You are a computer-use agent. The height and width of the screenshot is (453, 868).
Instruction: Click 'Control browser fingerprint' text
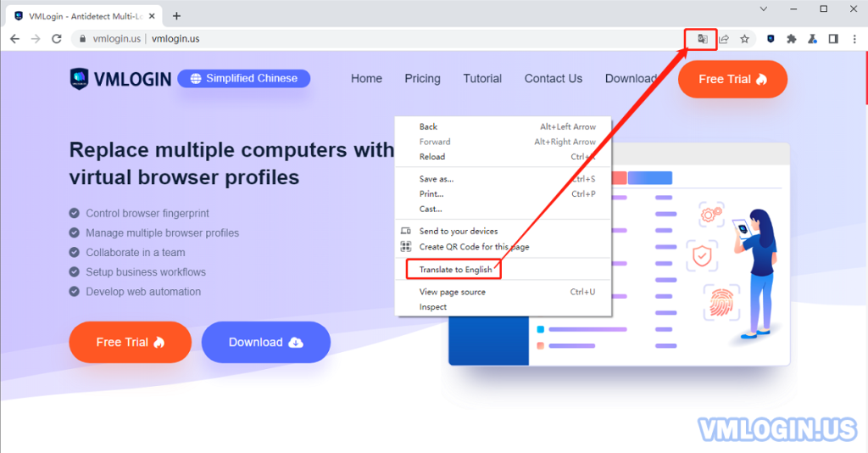[x=147, y=213]
